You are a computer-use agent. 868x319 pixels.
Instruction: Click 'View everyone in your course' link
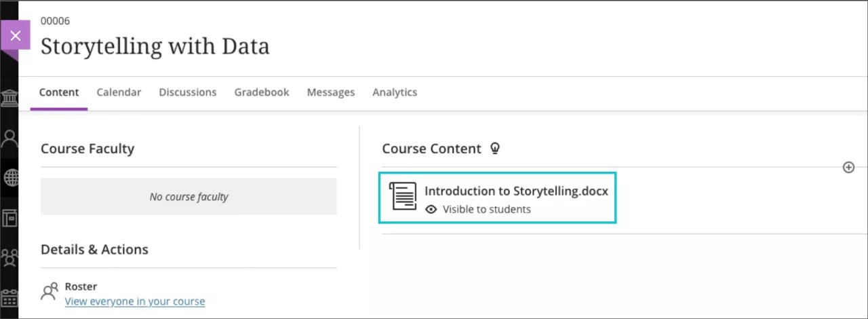click(135, 301)
